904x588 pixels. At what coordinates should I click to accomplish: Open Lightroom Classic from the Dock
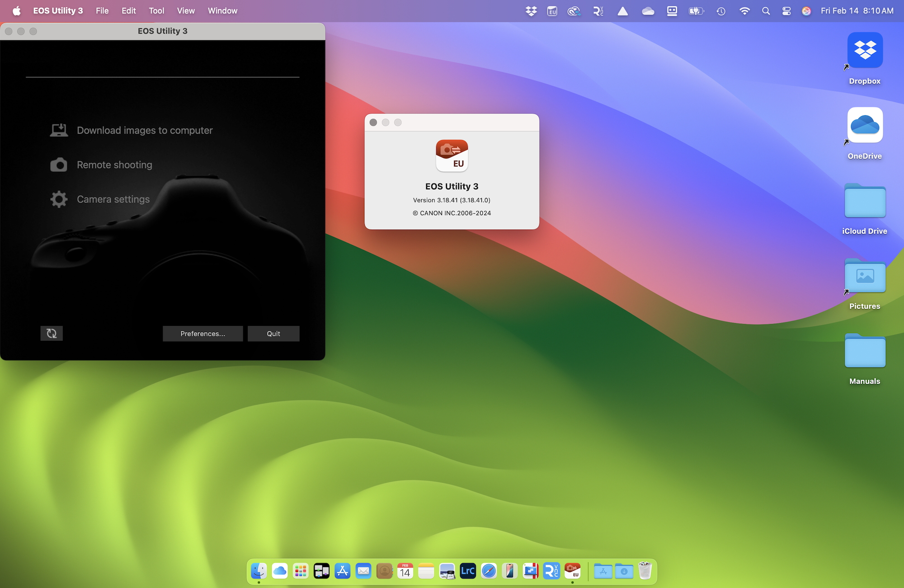(x=468, y=571)
